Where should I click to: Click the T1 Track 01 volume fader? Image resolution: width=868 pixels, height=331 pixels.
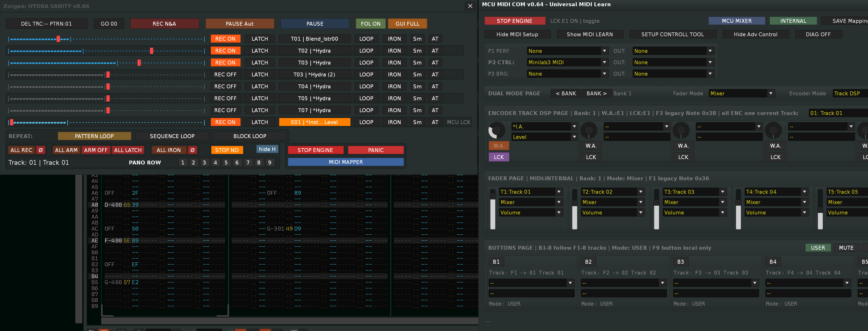(x=493, y=209)
